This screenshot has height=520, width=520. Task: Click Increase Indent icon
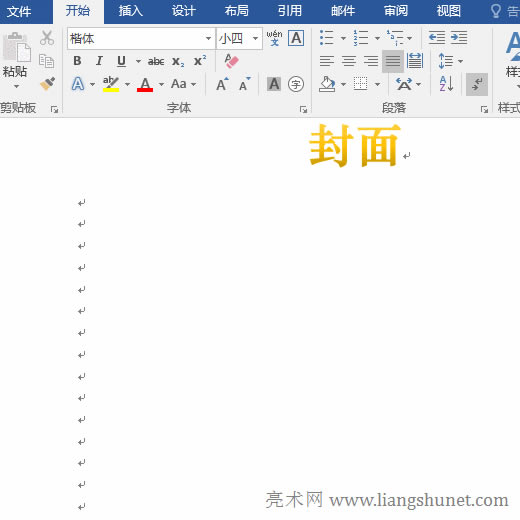[x=459, y=38]
